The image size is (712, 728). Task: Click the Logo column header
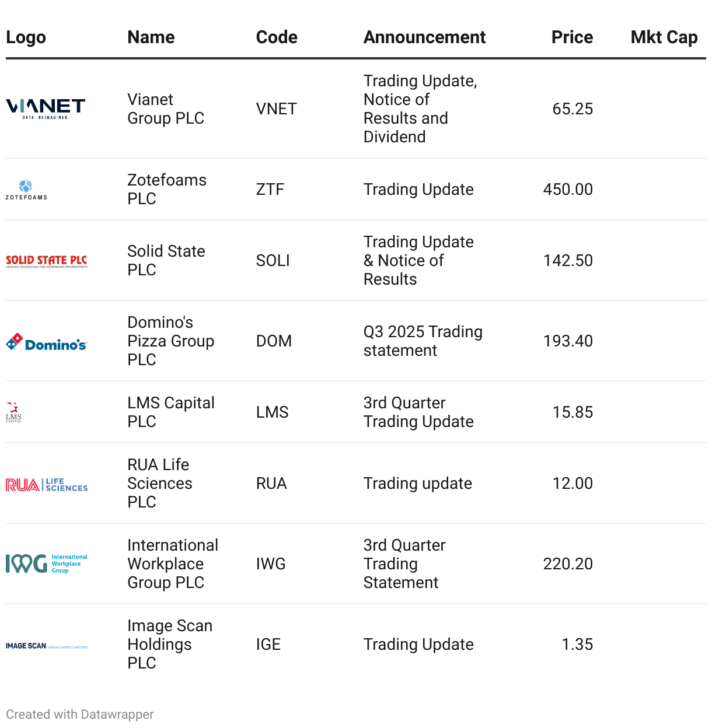(26, 37)
